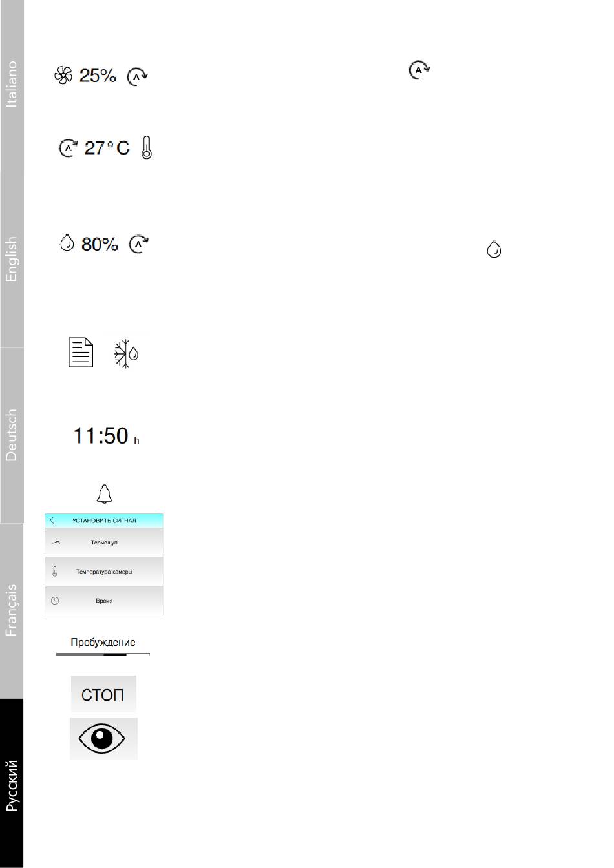Go back from УСТАНОВИТЬ СИГНАЛ menu

(x=52, y=521)
